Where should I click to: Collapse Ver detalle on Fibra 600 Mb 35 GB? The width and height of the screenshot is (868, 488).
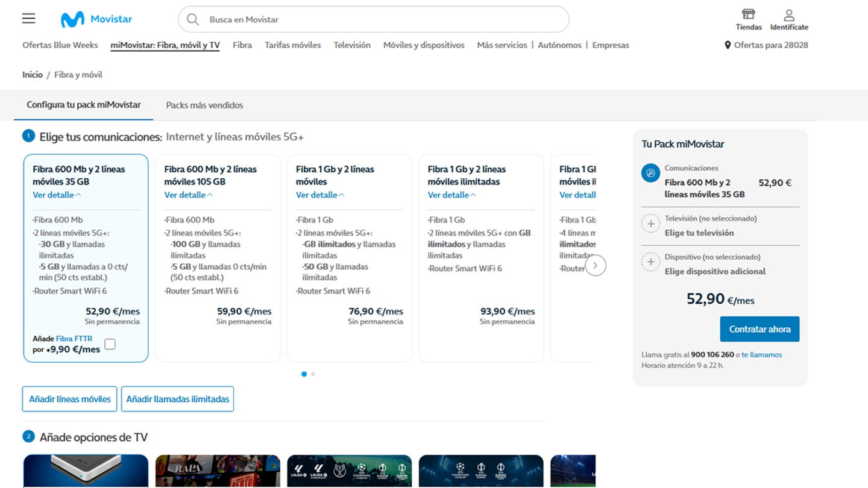click(57, 195)
